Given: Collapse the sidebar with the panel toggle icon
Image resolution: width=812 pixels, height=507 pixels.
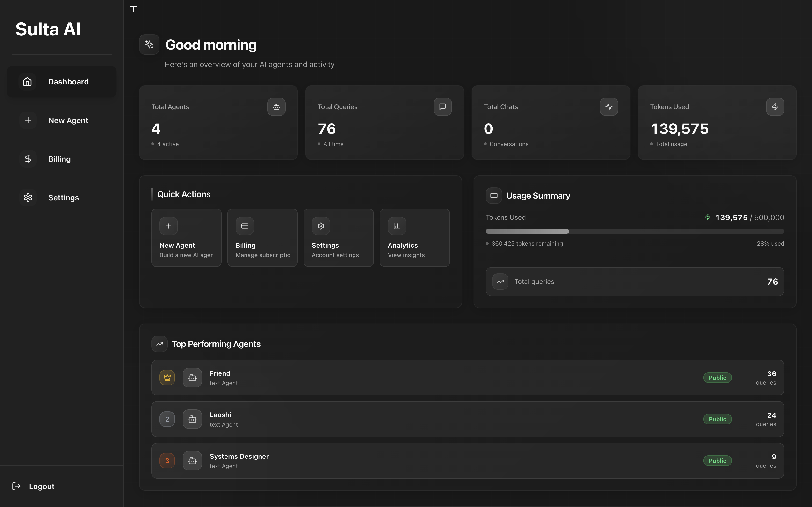Looking at the screenshot, I should 133,9.
